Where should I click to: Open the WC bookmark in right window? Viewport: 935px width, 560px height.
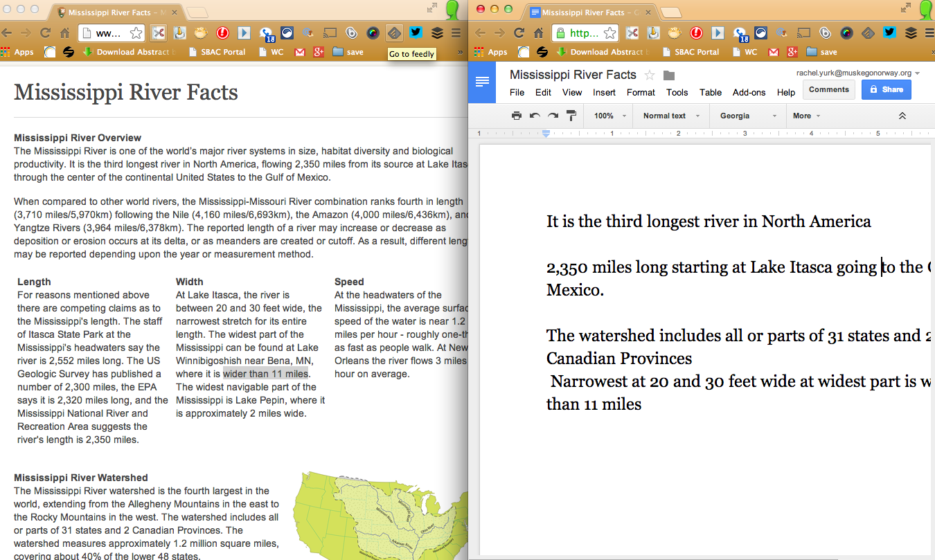point(745,52)
